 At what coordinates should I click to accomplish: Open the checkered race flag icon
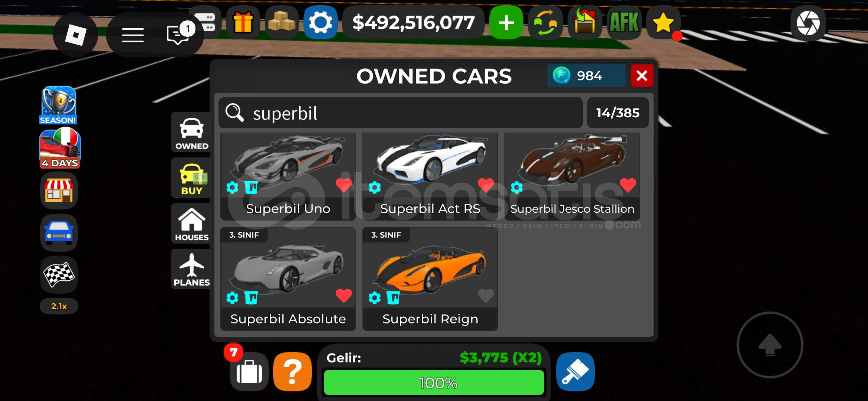(x=59, y=275)
